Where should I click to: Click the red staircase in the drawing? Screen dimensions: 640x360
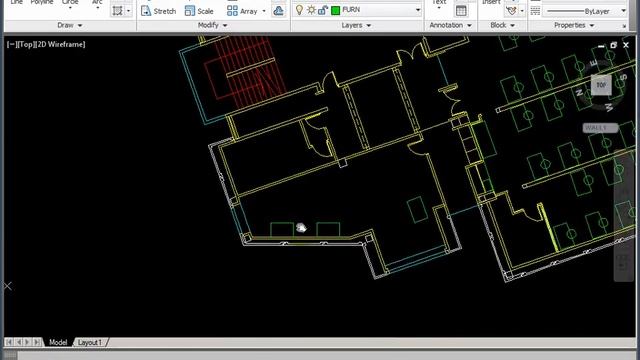pyautogui.click(x=245, y=73)
